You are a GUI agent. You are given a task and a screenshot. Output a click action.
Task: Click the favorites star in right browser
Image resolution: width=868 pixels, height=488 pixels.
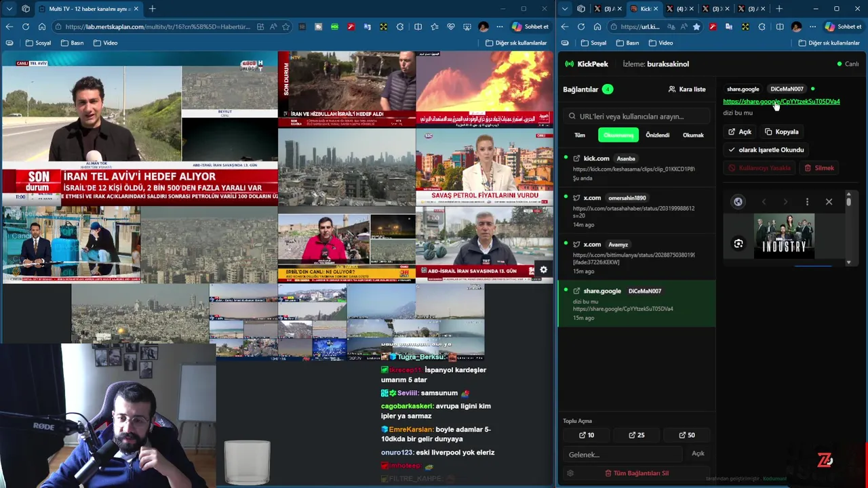(696, 26)
